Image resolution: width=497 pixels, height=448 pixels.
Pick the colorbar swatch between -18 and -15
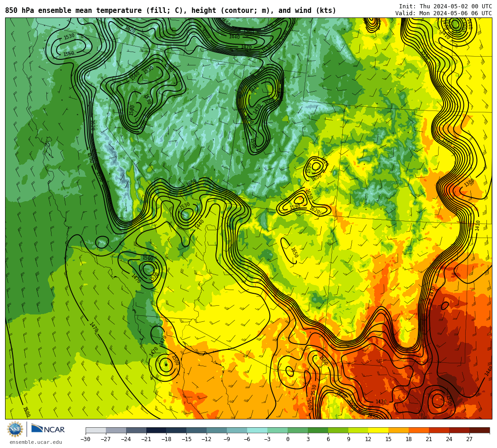pyautogui.click(x=177, y=430)
